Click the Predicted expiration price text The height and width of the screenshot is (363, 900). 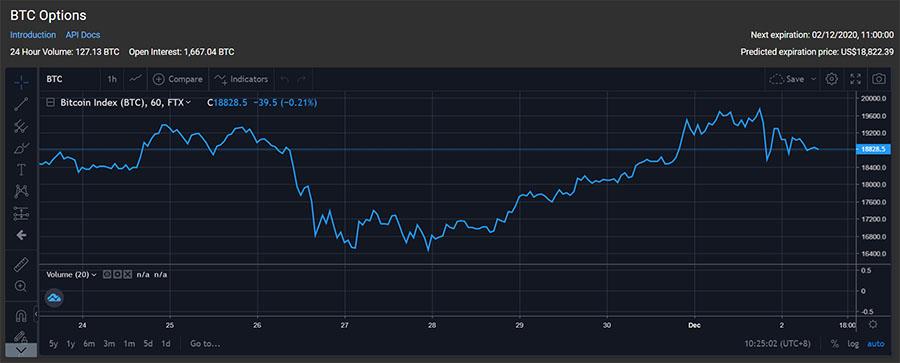[817, 52]
